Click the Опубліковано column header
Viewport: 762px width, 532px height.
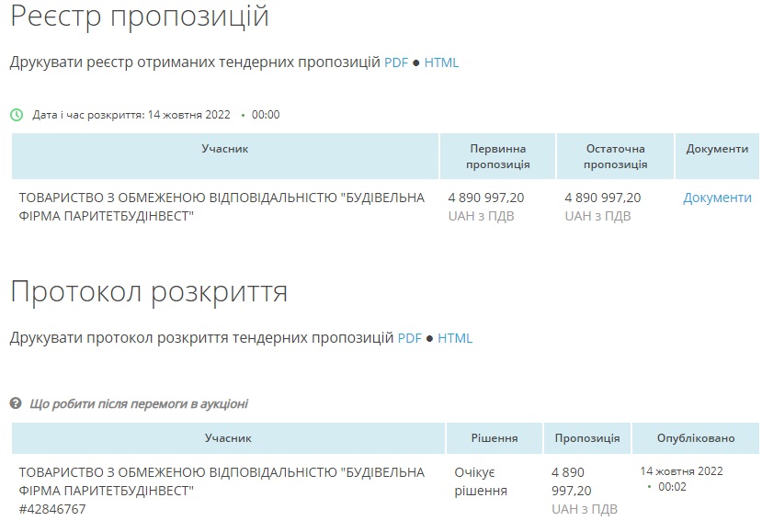pos(696,438)
